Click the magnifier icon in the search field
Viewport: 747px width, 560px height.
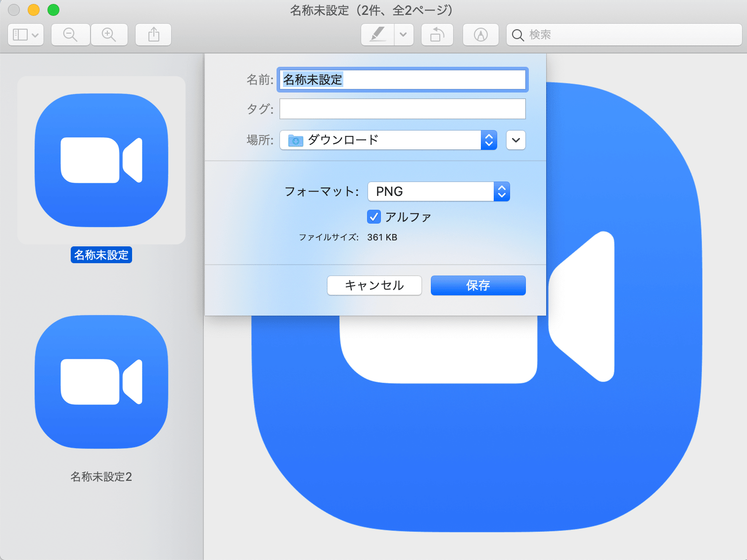pos(518,35)
